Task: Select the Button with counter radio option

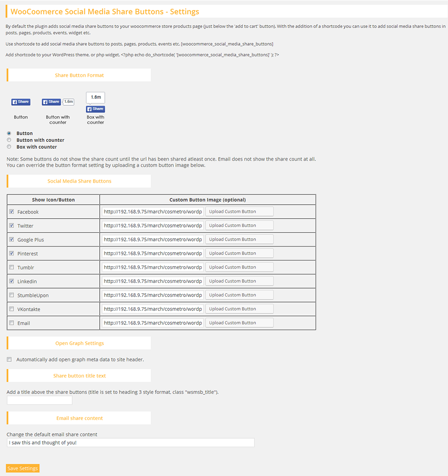Action: coord(9,140)
